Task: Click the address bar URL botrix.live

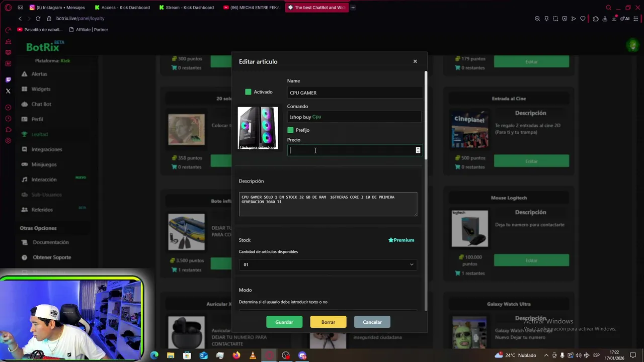Action: click(80, 19)
